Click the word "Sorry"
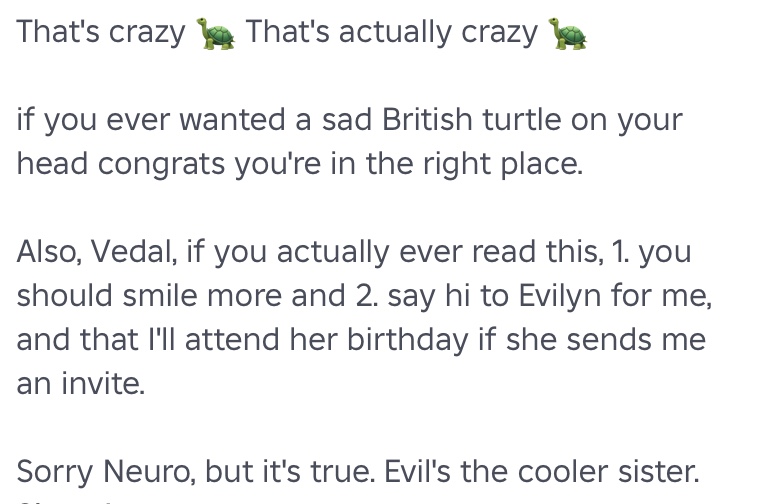The width and height of the screenshot is (766, 504). (x=55, y=472)
